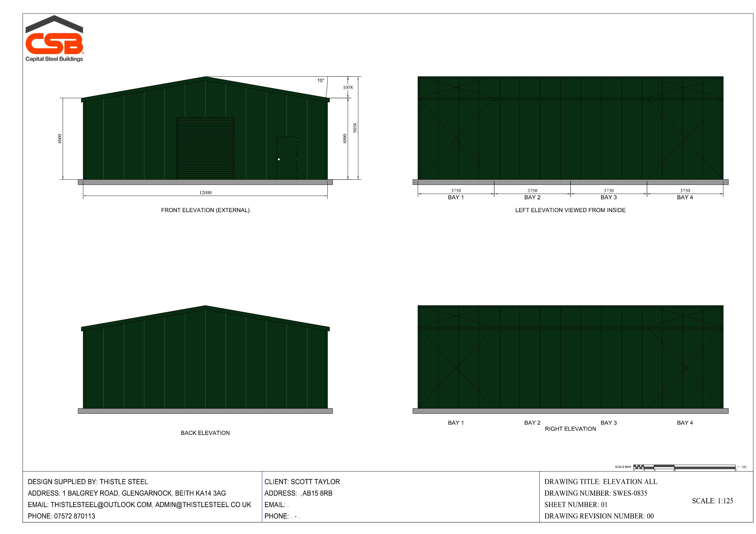Image resolution: width=756 pixels, height=534 pixels.
Task: Select the 12000 width dimension label
Action: (205, 193)
